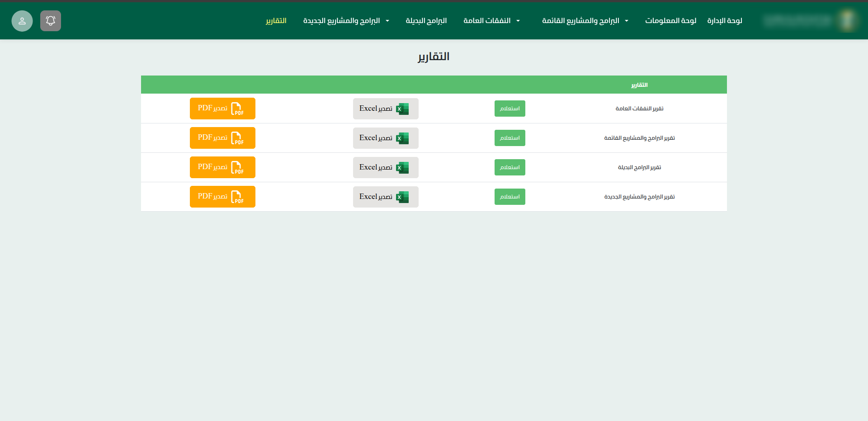The height and width of the screenshot is (421, 868).
Task: Expand the البرامج والمشاريع الجديدة dropdown menu
Action: coord(346,21)
